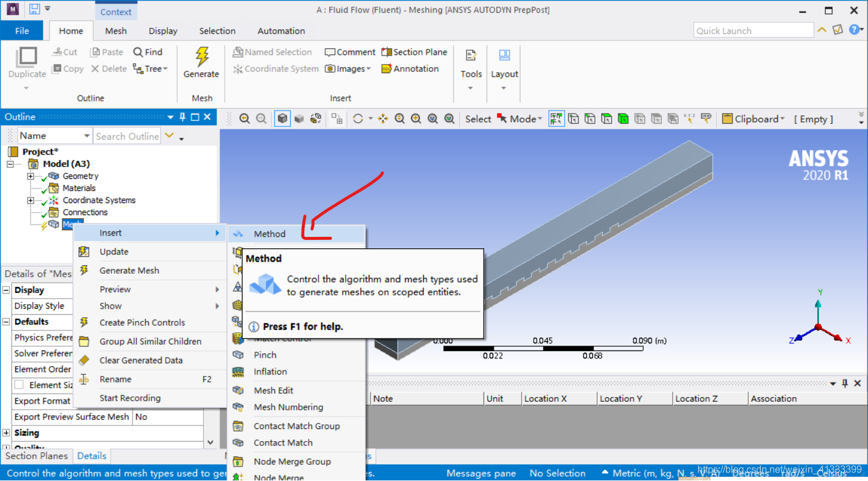
Task: Expand the Coordinate Systems tree node
Action: pyautogui.click(x=30, y=200)
